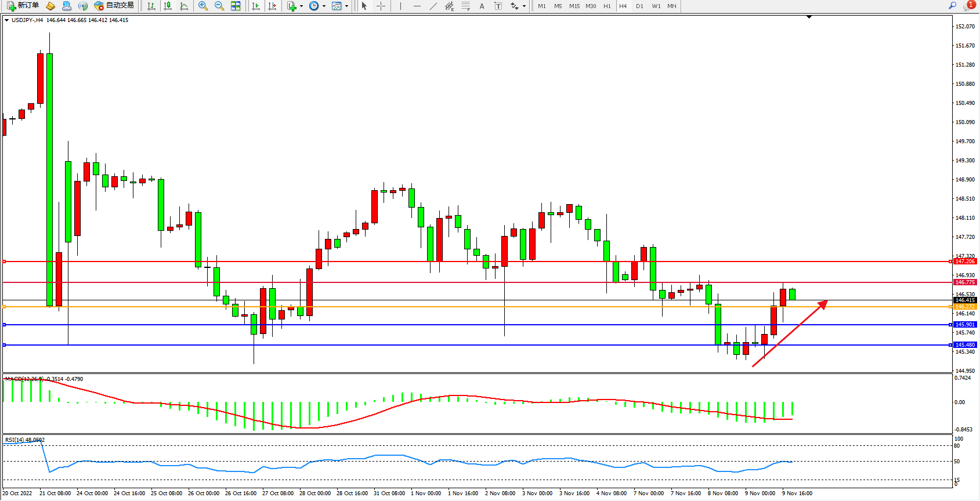
Task: Switch chart to line chart display
Action: [x=184, y=6]
